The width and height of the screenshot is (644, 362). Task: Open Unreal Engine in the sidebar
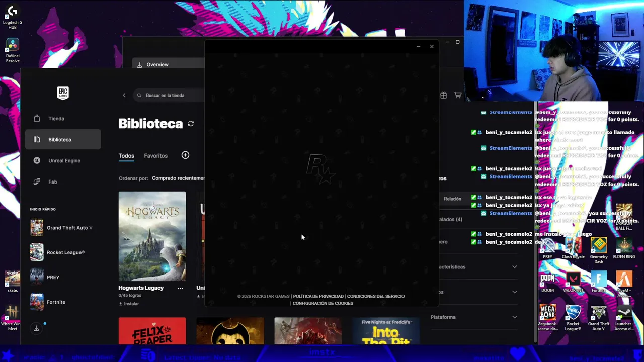63,161
